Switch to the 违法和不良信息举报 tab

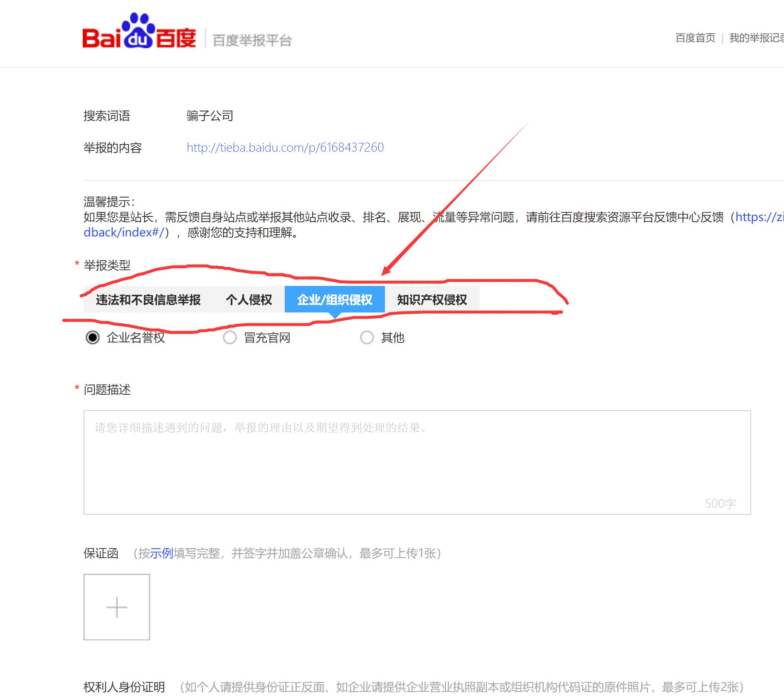(x=148, y=299)
